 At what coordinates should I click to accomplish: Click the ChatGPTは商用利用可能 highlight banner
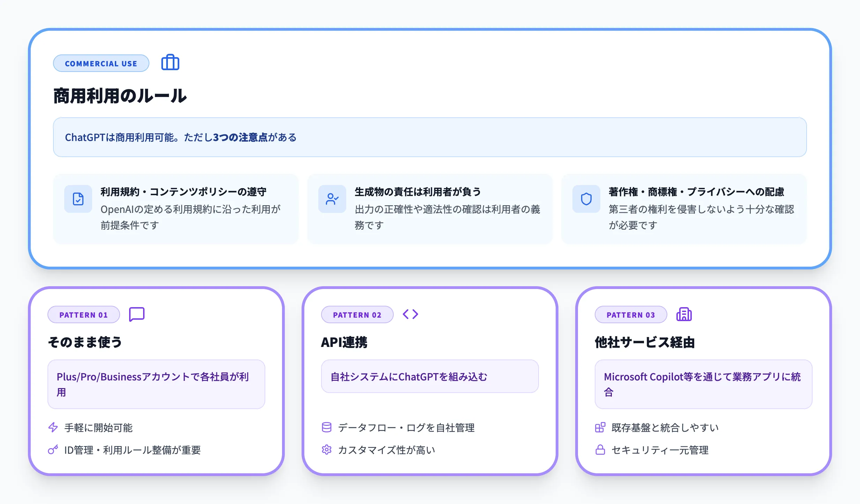coord(429,137)
